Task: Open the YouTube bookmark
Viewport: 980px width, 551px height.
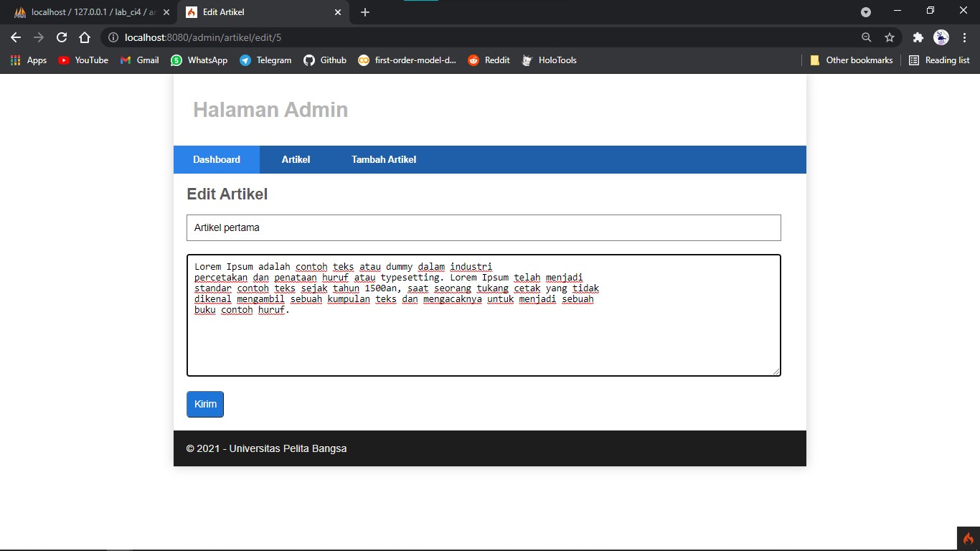Action: pos(83,60)
